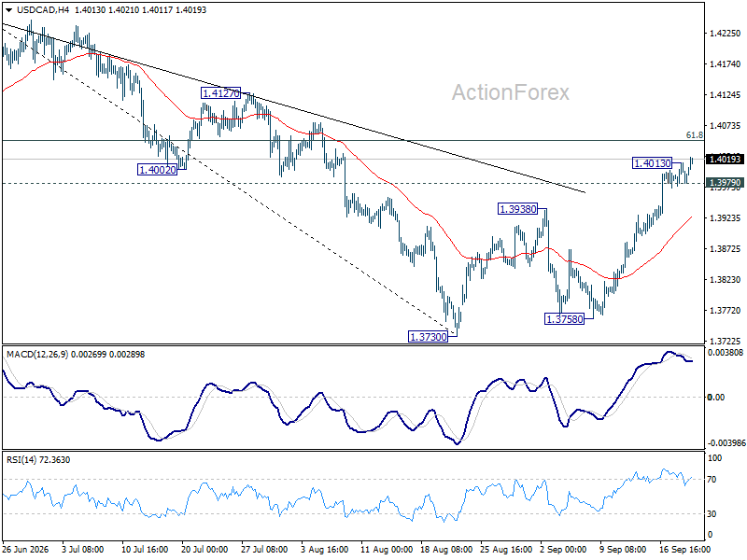Click the 1.37300 low price label

429,337
